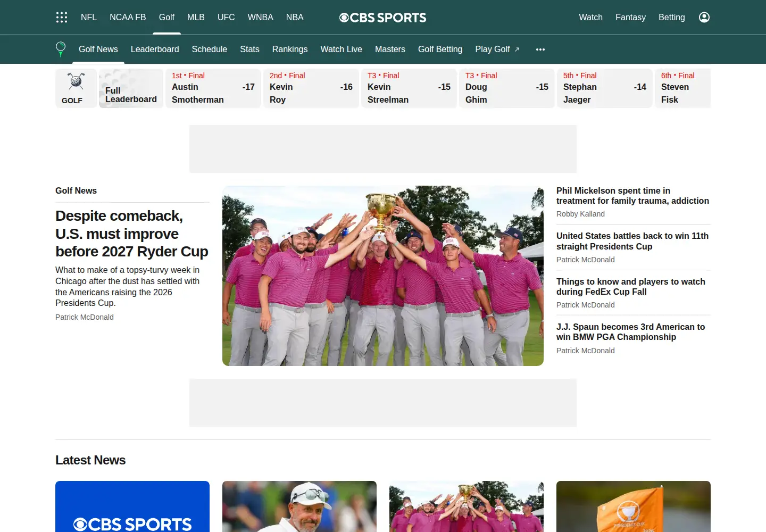Open the orange Presidents Cup flag thumbnail
This screenshot has height=532, width=766.
point(634,506)
